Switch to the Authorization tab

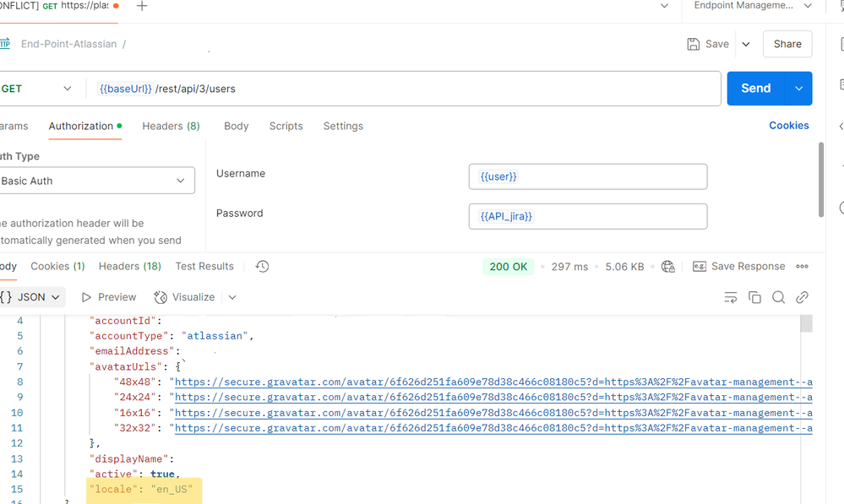click(x=85, y=126)
